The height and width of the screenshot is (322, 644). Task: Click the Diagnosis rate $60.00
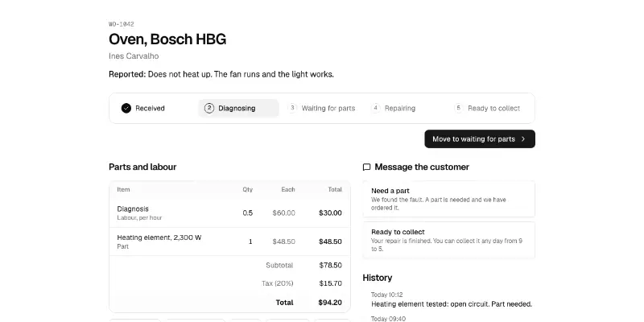point(284,213)
